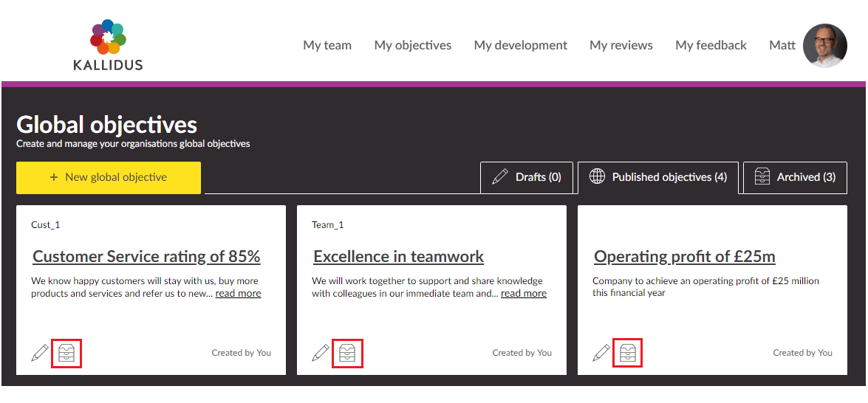Screen dimensions: 868x403
Task: Visit My feedback section
Action: click(x=711, y=45)
